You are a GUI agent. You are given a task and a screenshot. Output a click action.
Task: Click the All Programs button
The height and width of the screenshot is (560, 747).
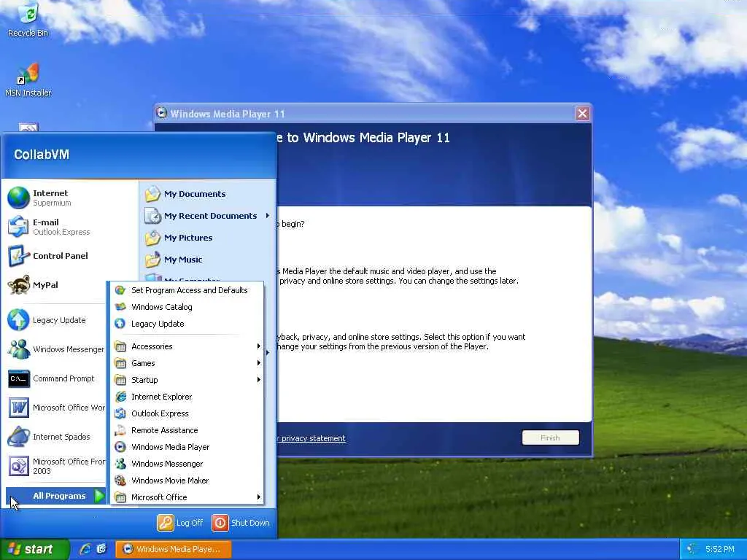pos(56,496)
